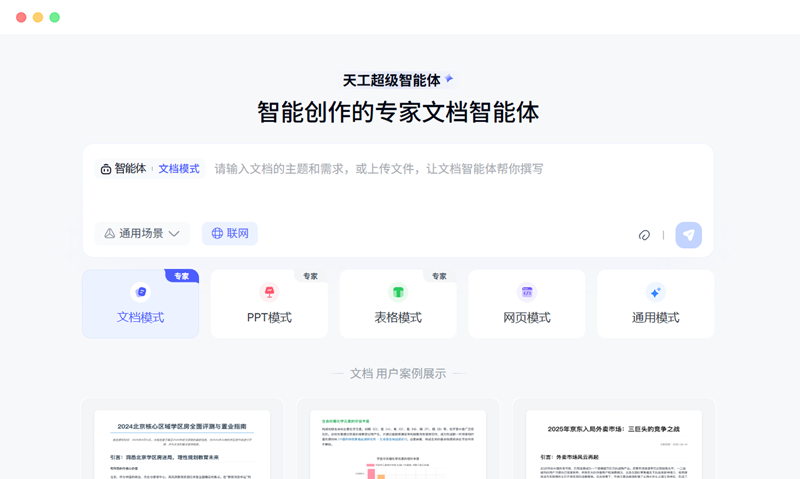
Task: Click the purple code window icon in 网页模式
Action: [527, 292]
